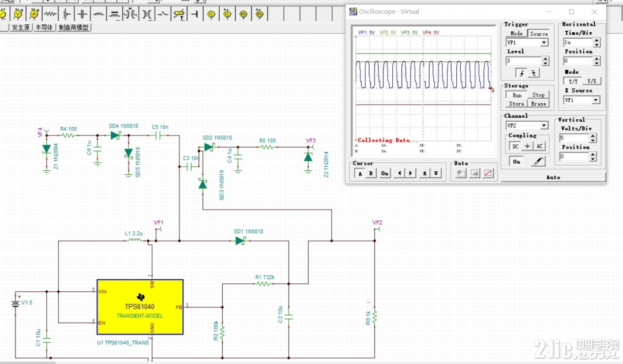Click the cursor jump-up arrow button
Viewport: 623px width, 364px height.
click(425, 173)
